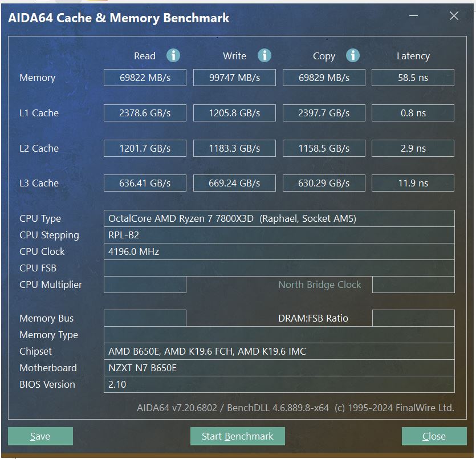Click the CPU Multiplier label
Image resolution: width=476 pixels, height=459 pixels.
click(51, 285)
